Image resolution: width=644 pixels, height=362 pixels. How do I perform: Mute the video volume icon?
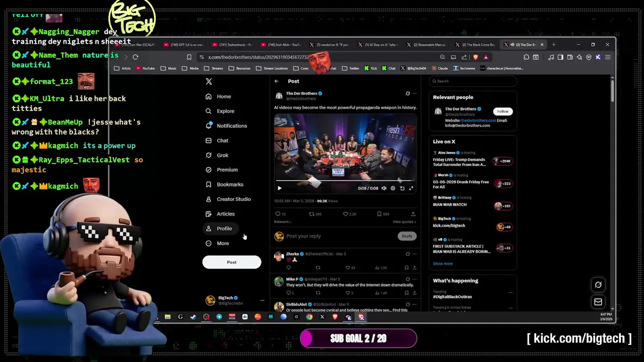click(384, 189)
